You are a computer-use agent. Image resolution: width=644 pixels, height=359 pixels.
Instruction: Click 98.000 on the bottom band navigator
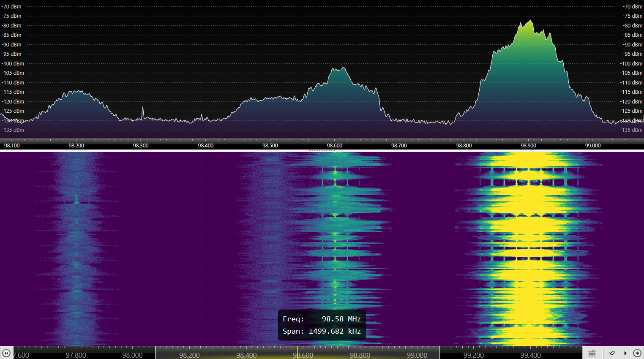pos(132,355)
